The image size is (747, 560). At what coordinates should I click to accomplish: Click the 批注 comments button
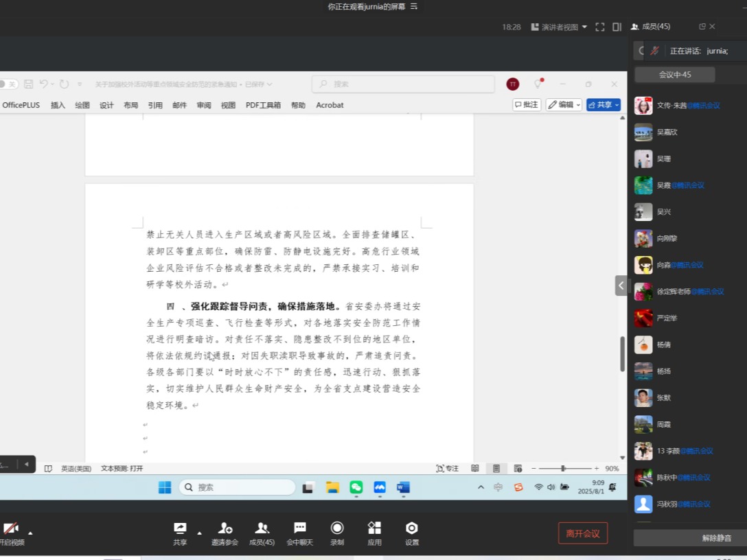527,105
